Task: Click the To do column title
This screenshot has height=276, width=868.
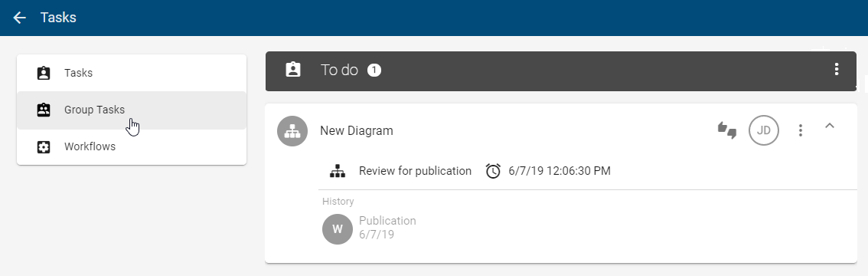Action: pyautogui.click(x=339, y=71)
